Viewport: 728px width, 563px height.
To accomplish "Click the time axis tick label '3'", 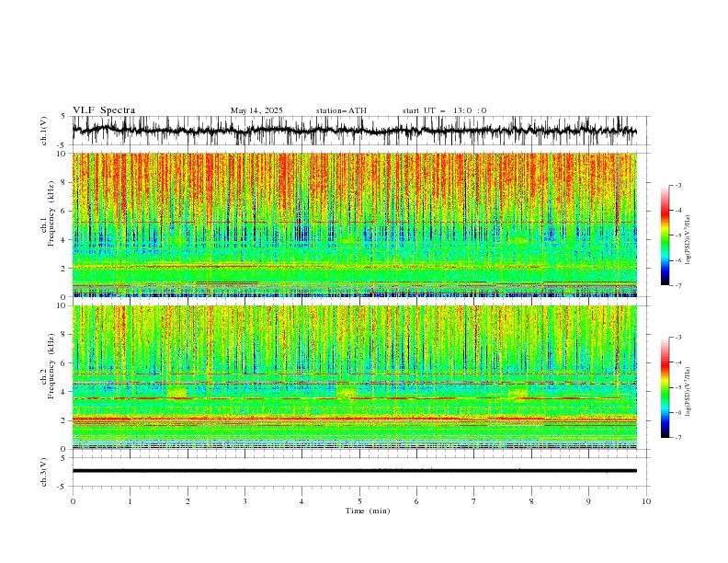I will [x=245, y=501].
